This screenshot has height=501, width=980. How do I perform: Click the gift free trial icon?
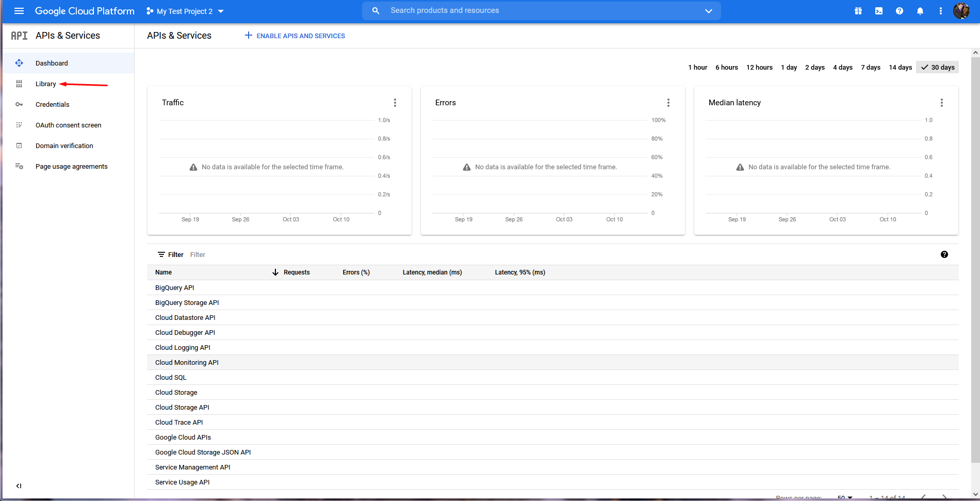point(858,11)
